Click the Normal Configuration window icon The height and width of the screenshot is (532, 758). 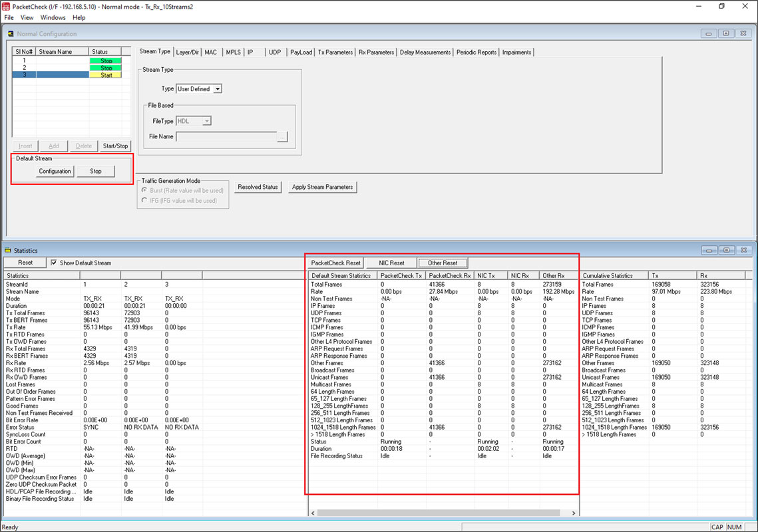11,34
